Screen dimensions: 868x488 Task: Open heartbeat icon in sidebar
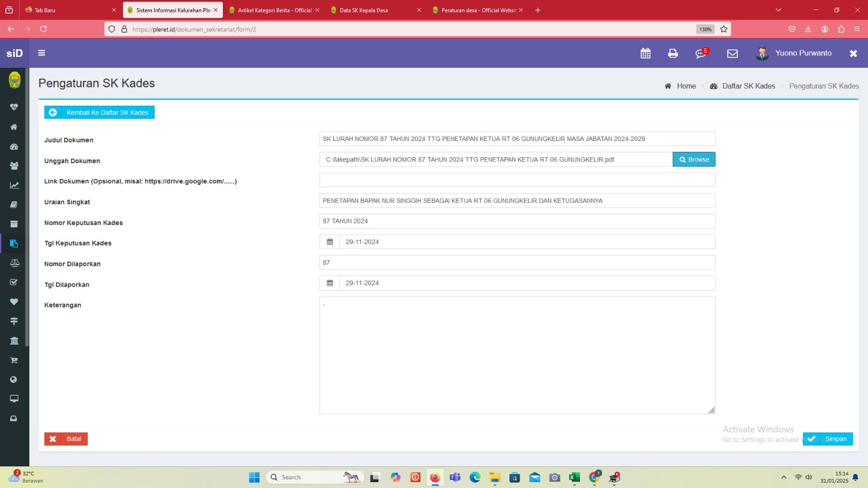pos(14,107)
